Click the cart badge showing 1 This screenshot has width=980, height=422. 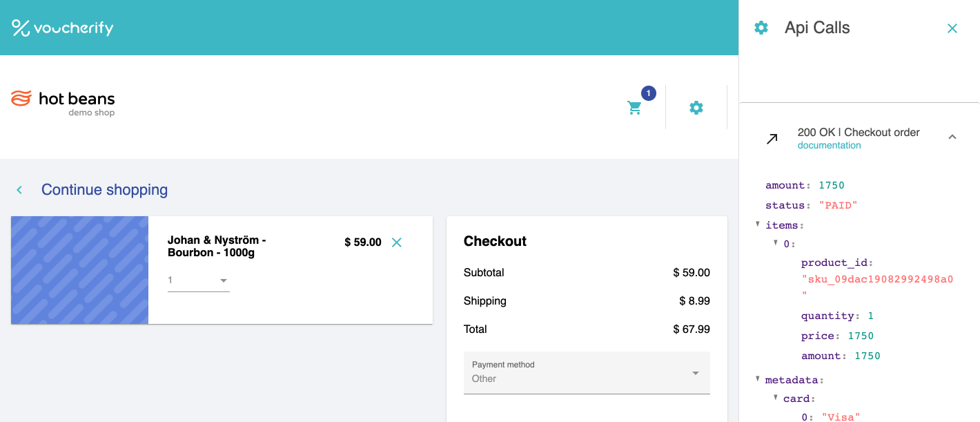pos(648,93)
